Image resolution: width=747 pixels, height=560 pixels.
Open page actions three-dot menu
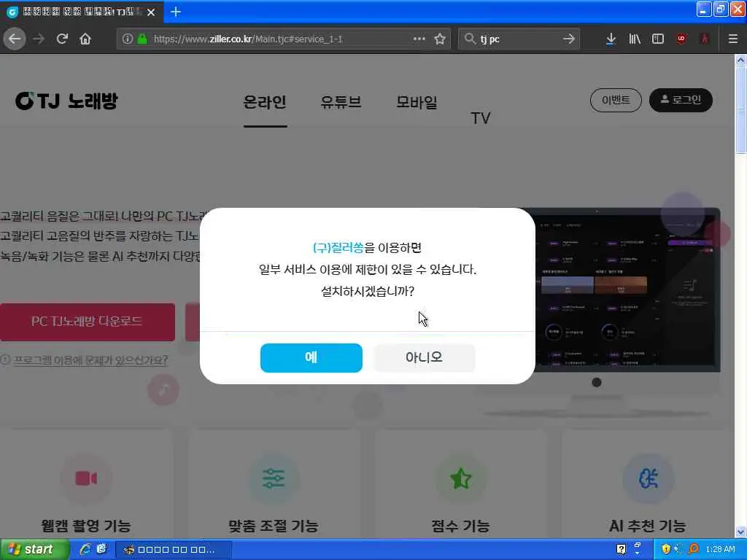pos(419,39)
